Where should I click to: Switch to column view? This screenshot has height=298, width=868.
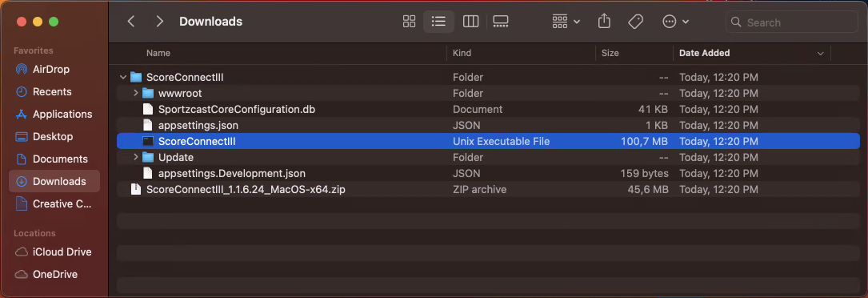tap(470, 22)
